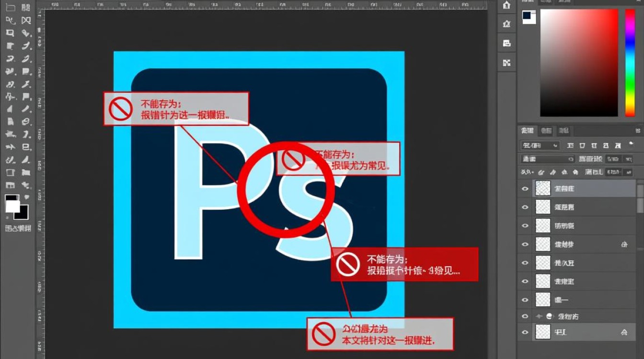Pick a color in the red color field
This screenshot has width=644, height=359.
pos(579,63)
